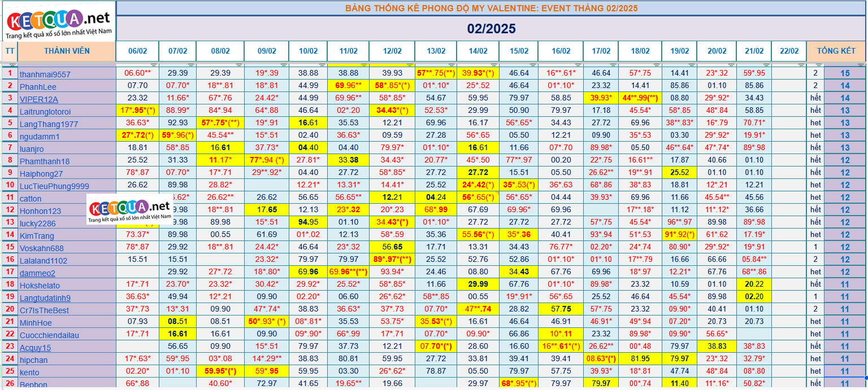
Task: Open member link Langtudatinh9
Action: coord(45,298)
